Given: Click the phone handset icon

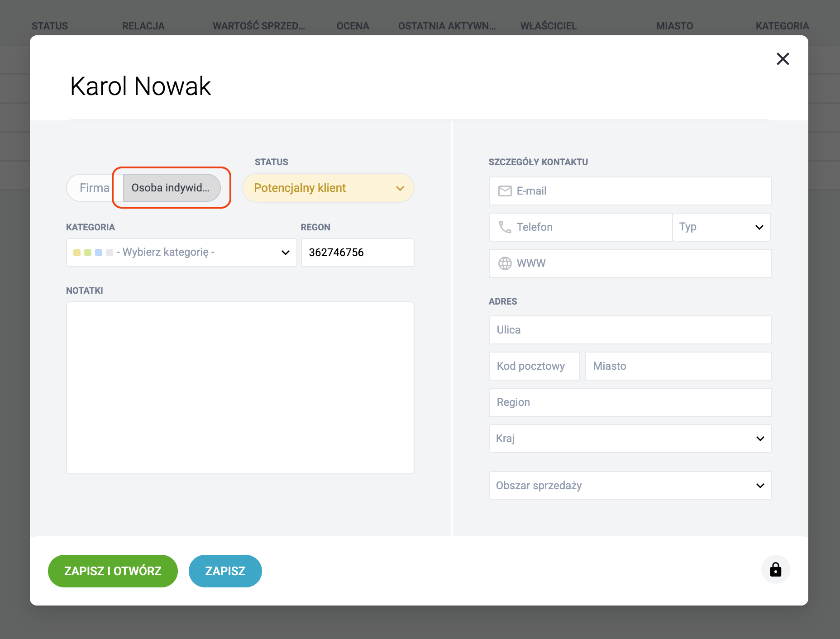Looking at the screenshot, I should (505, 227).
